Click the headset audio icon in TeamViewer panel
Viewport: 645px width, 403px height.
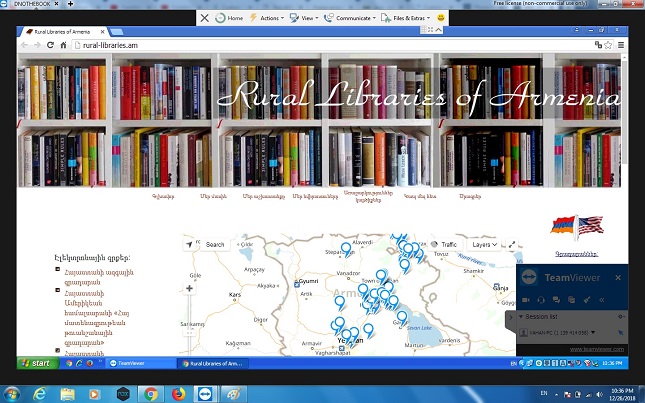coord(541,300)
